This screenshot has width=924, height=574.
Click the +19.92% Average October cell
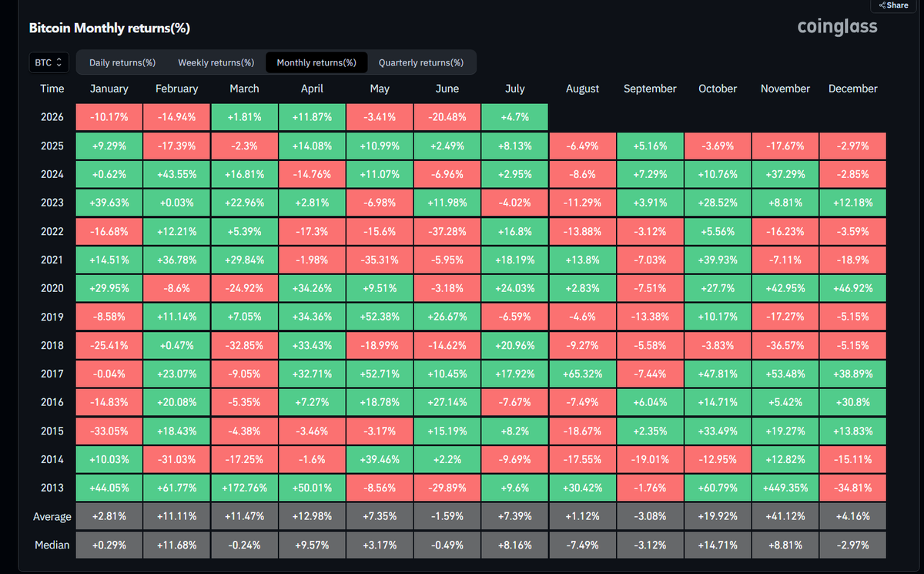coord(718,517)
